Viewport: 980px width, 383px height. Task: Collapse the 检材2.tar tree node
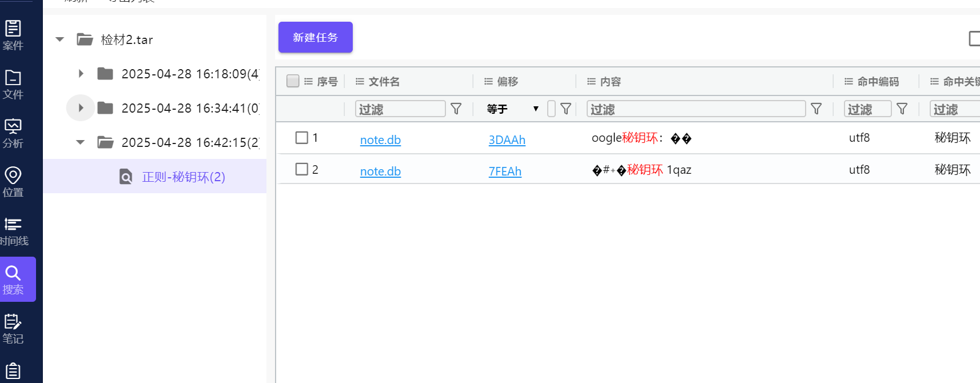[x=60, y=39]
